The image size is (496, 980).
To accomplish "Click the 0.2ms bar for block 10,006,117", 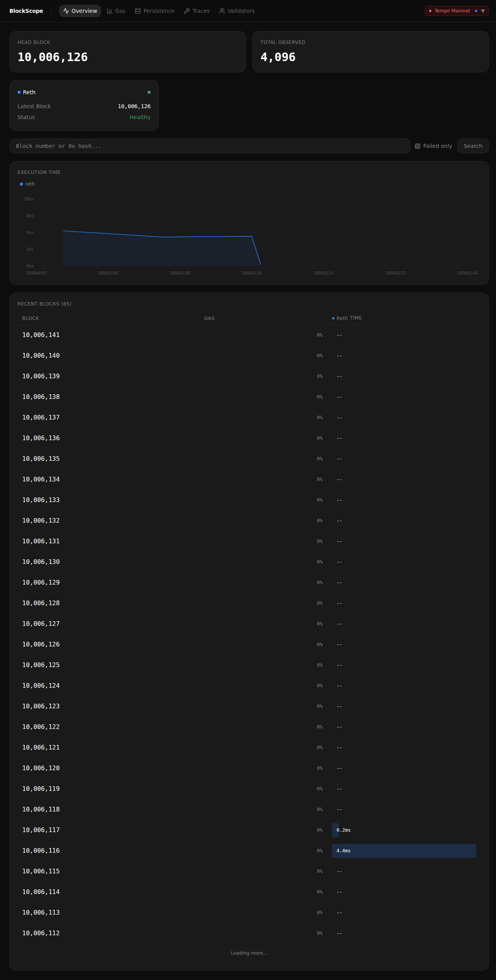I will tap(335, 830).
